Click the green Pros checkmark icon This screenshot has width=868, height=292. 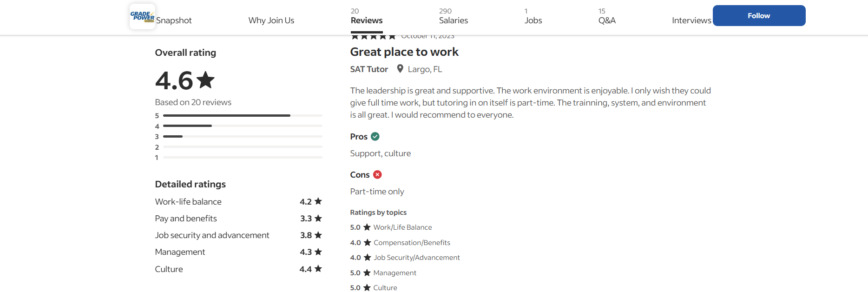point(375,136)
